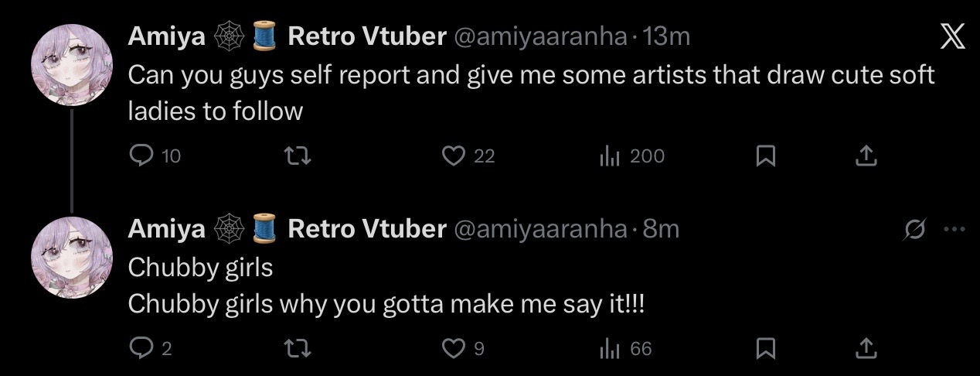This screenshot has width=980, height=376.
Task: Open the three-dot more menu on second tweet
Action: click(x=955, y=229)
